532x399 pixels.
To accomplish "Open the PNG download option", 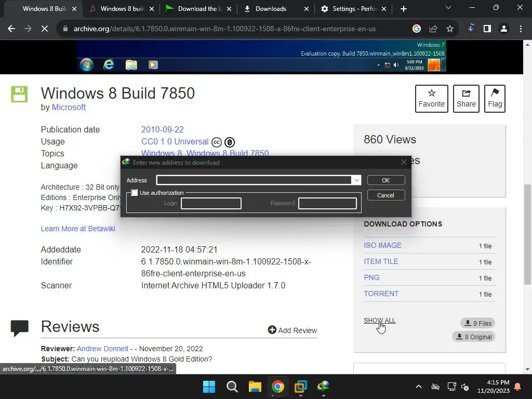I will click(x=371, y=277).
